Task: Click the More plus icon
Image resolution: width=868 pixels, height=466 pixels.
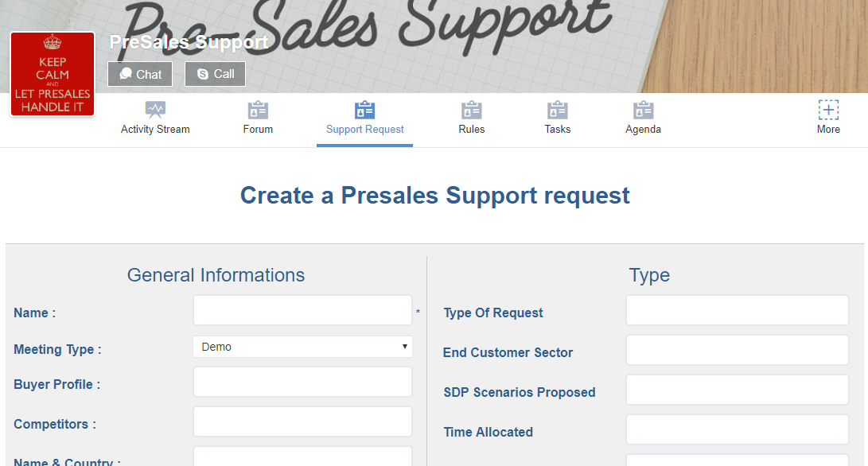Action: coord(828,110)
